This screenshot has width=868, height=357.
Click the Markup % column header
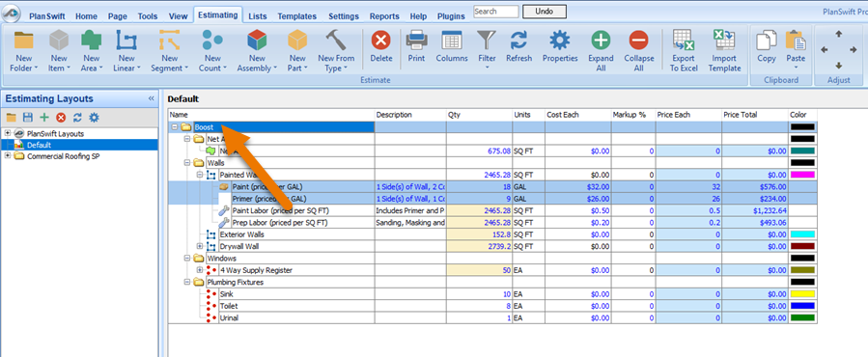tap(633, 115)
